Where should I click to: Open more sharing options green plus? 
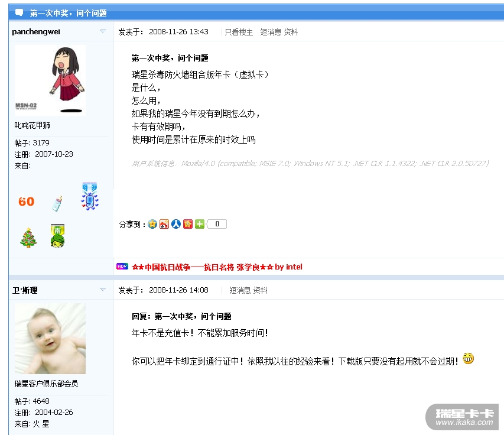point(200,224)
